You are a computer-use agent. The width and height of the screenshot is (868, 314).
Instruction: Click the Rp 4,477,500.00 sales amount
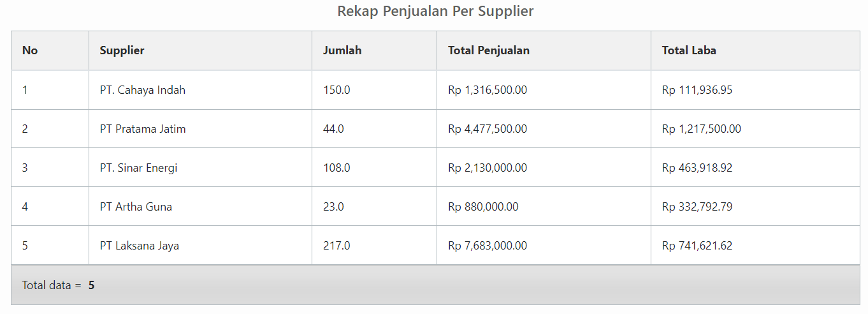[488, 129]
